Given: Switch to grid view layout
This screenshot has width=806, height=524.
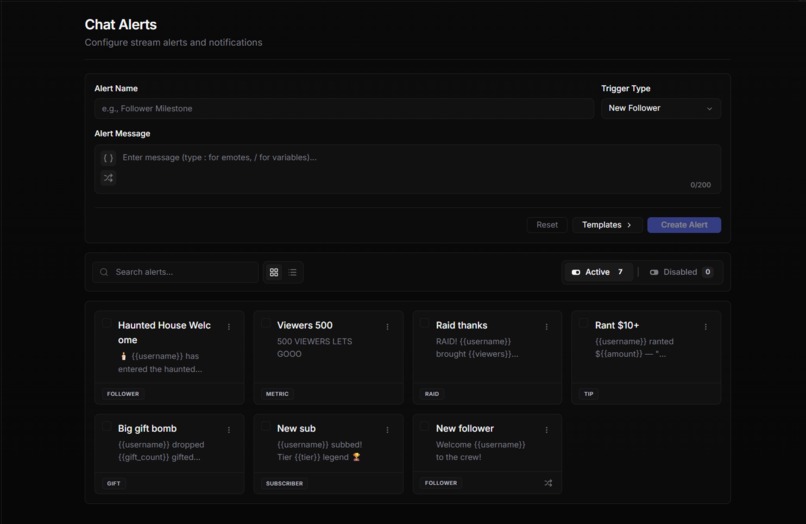Looking at the screenshot, I should click(274, 272).
